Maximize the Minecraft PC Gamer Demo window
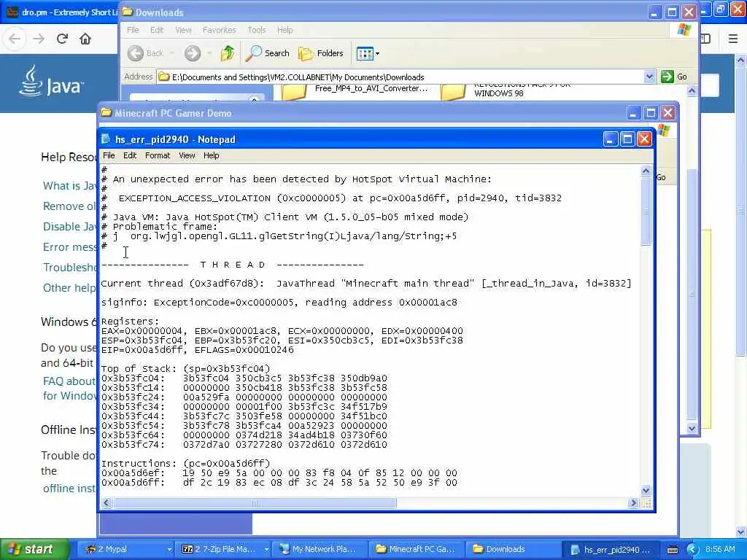The height and width of the screenshot is (560, 747). point(650,113)
